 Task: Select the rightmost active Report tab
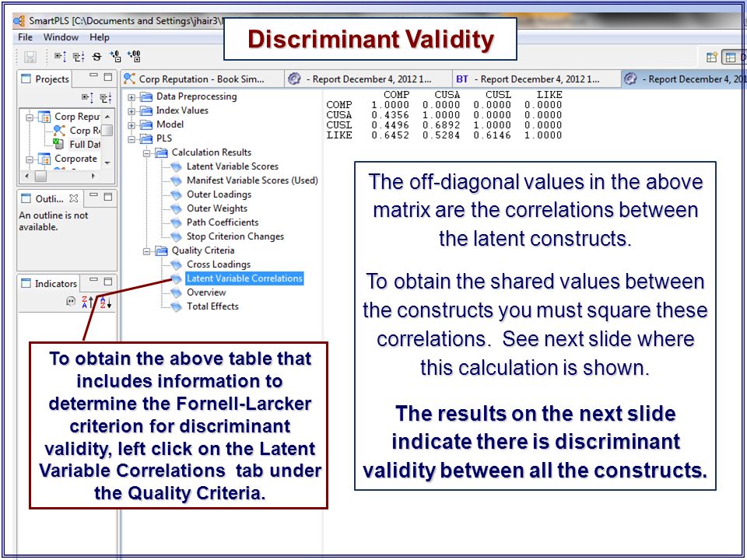pos(684,79)
